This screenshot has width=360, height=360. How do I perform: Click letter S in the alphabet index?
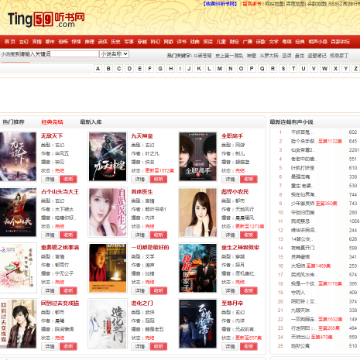(283, 69)
